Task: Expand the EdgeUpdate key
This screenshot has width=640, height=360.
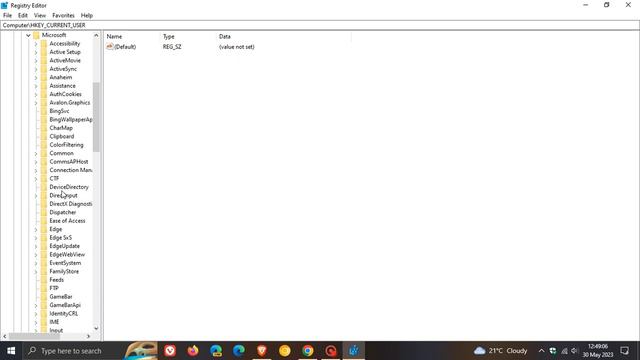Action: click(36, 246)
